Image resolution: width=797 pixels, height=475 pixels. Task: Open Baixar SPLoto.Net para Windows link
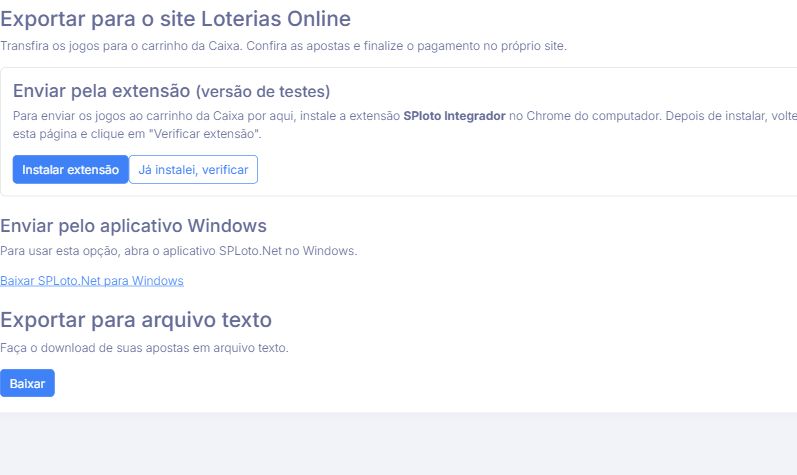click(91, 280)
